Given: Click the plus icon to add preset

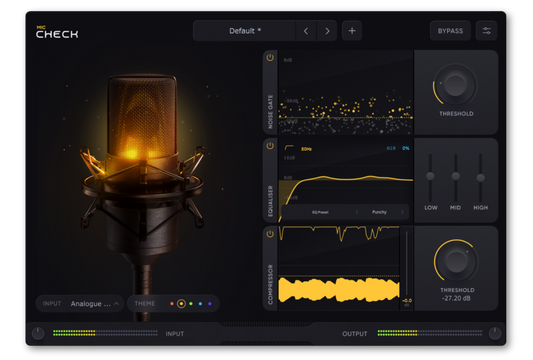Looking at the screenshot, I should click(352, 31).
